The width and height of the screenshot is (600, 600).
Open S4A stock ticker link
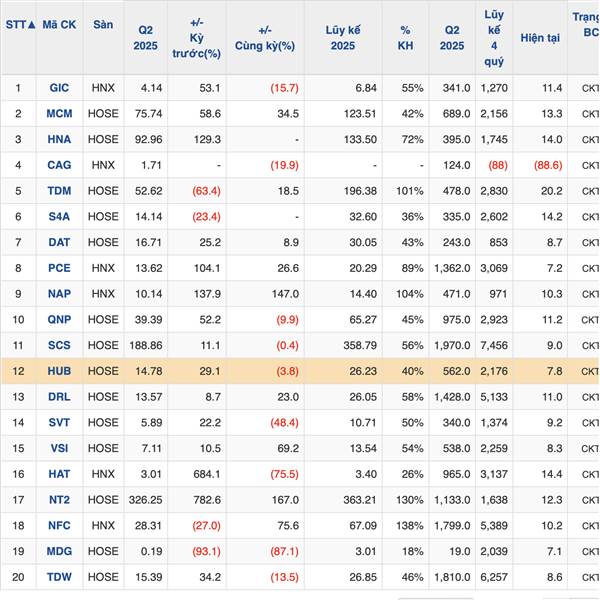point(59,217)
